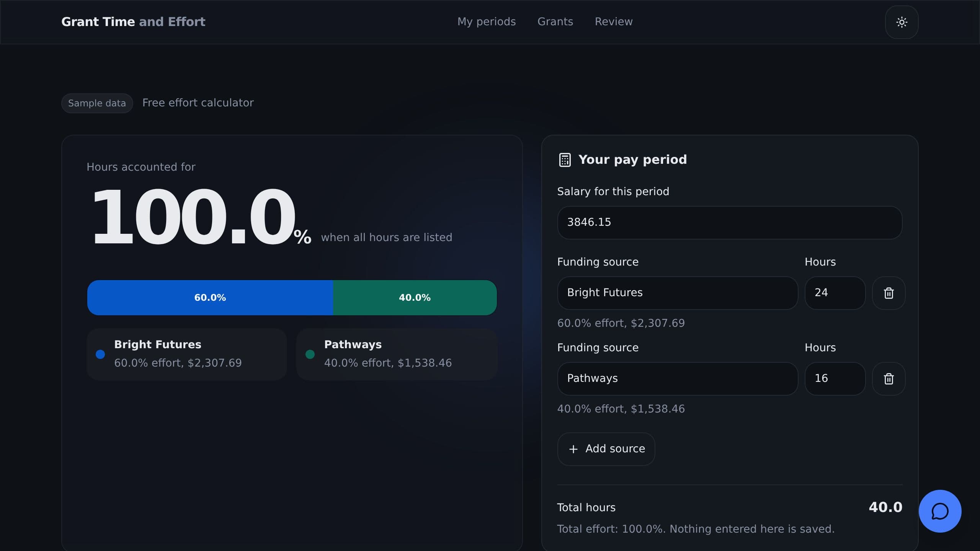Click the Sample data badge
Image resolution: width=980 pixels, height=551 pixels.
[97, 103]
